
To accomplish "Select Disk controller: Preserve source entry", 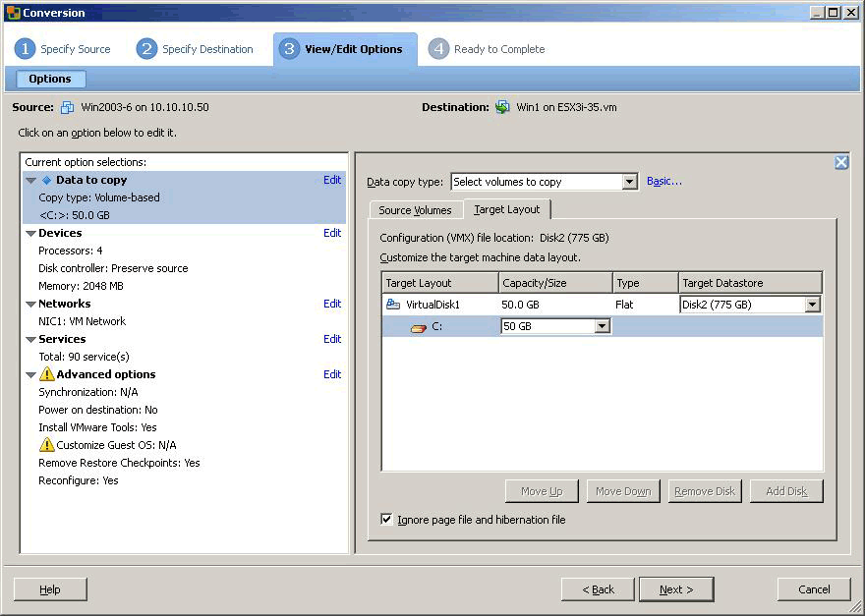I will 113,268.
